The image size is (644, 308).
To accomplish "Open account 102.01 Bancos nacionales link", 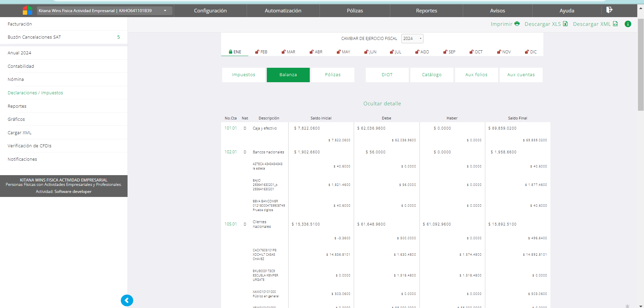I will (x=231, y=152).
